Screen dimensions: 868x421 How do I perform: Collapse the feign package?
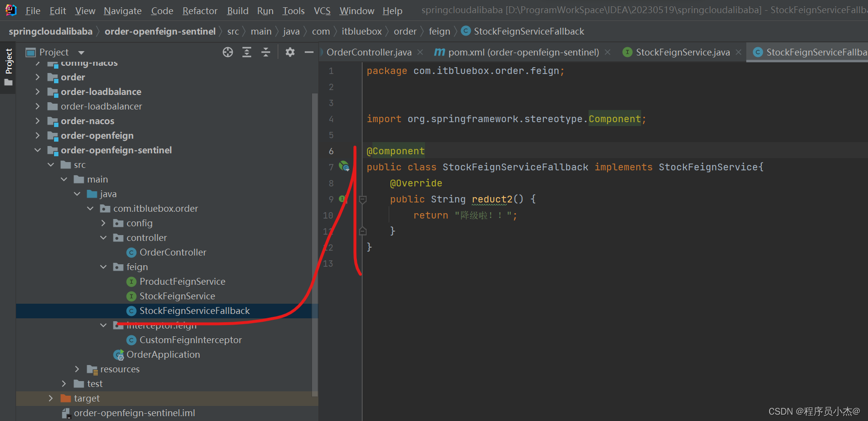(x=103, y=267)
